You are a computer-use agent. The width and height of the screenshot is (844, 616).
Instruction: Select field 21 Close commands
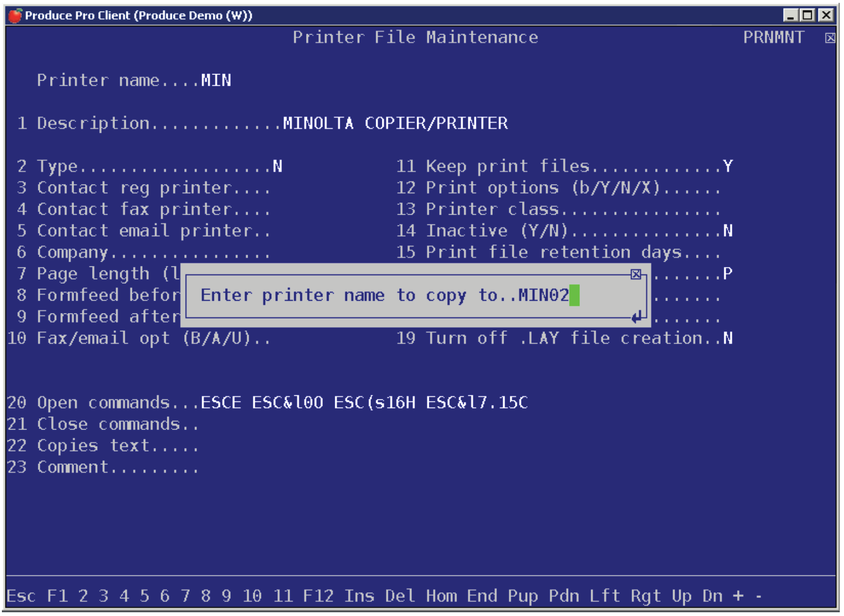(x=103, y=424)
